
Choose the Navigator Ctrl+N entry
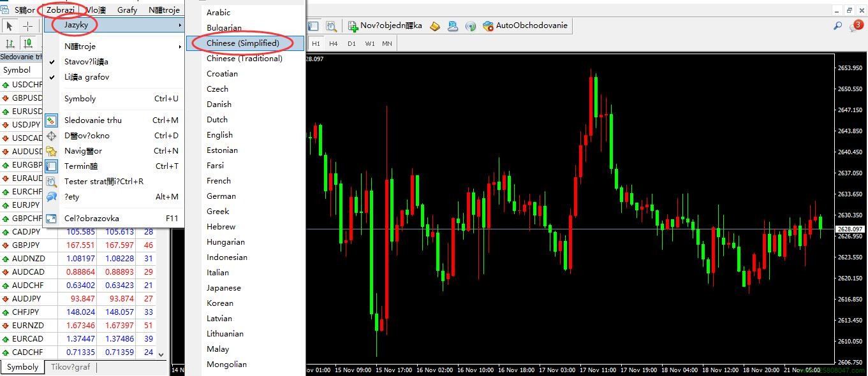coord(114,151)
